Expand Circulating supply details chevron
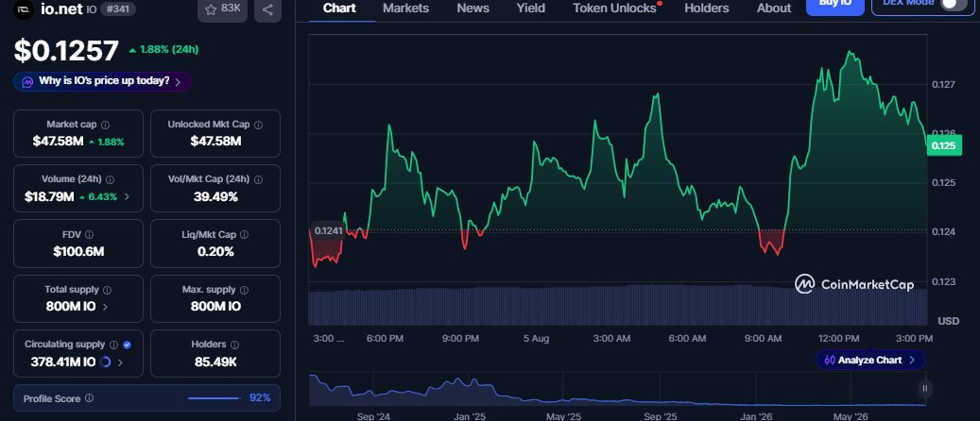 [120, 362]
